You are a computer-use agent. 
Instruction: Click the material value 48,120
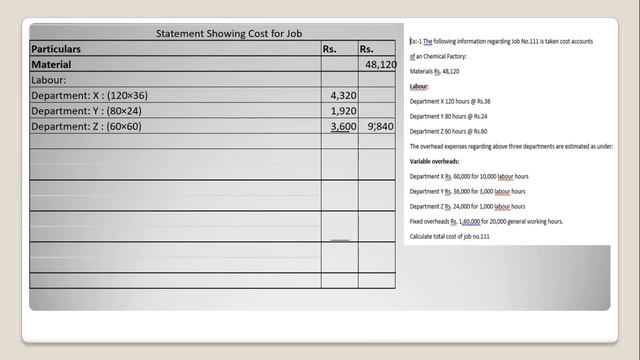click(x=381, y=64)
